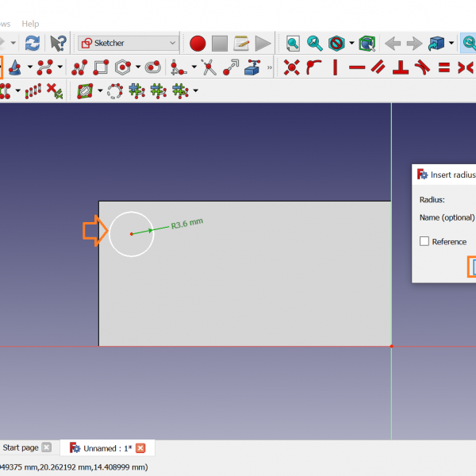Select the What's This help pointer
Viewport: 476px width, 476px height.
click(58, 43)
